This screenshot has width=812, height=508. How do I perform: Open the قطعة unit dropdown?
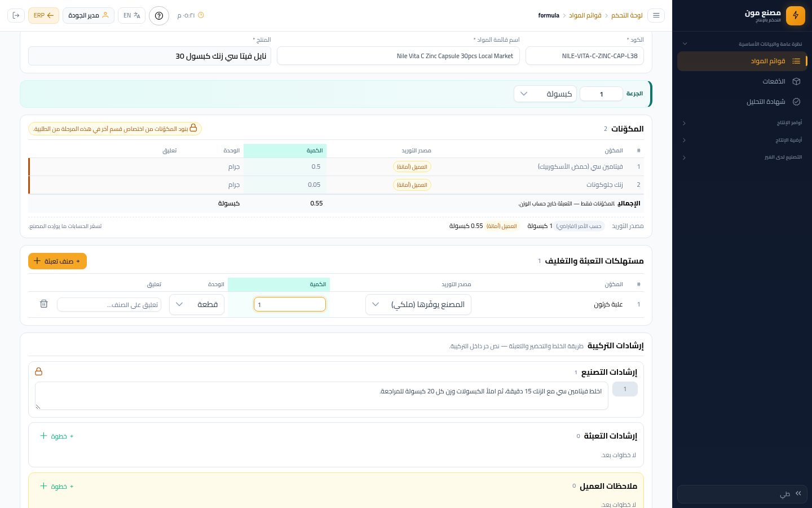coord(197,304)
